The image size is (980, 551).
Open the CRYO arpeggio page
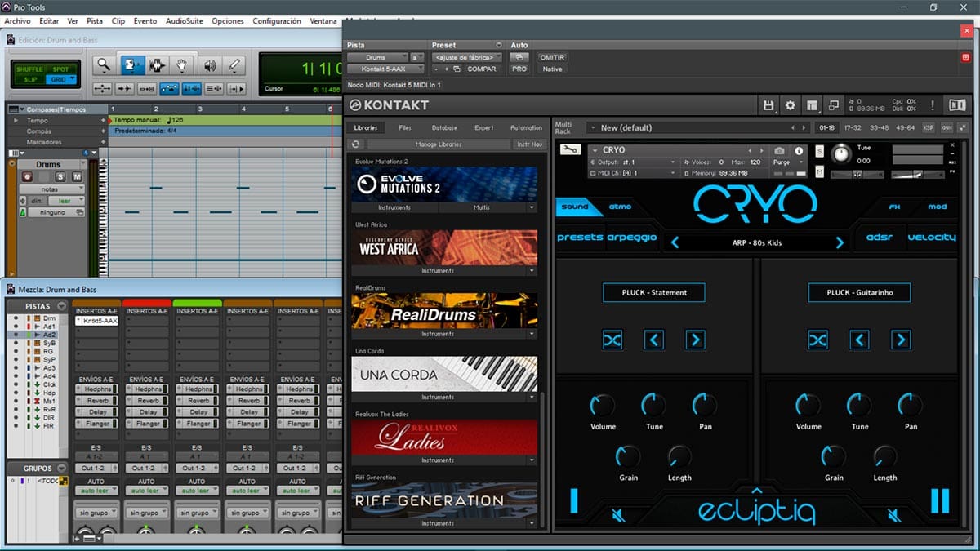[x=632, y=238]
